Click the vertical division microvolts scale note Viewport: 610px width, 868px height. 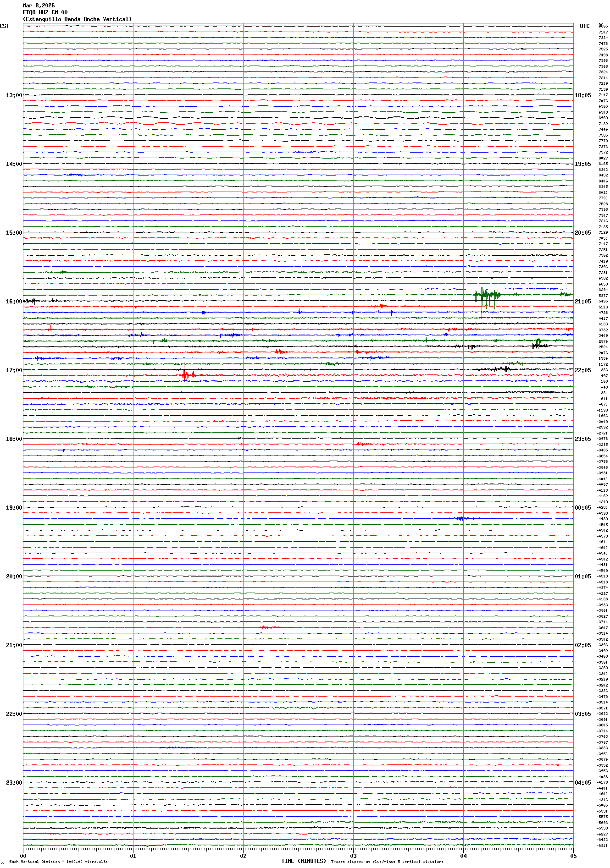[58, 862]
